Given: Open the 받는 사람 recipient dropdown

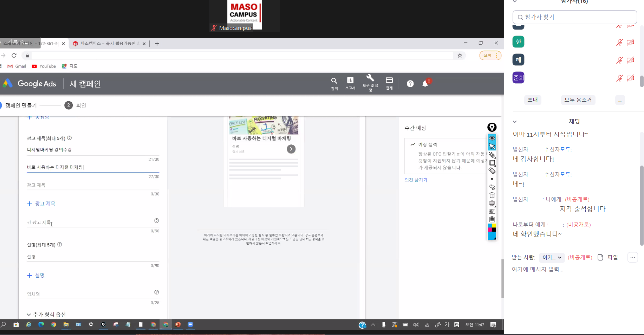Looking at the screenshot, I should point(551,257).
